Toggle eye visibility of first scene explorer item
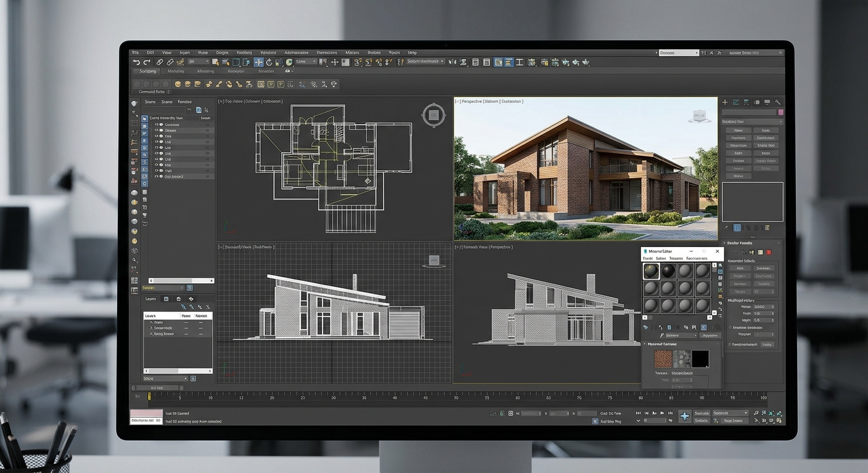Image resolution: width=868 pixels, height=473 pixels. click(x=157, y=124)
